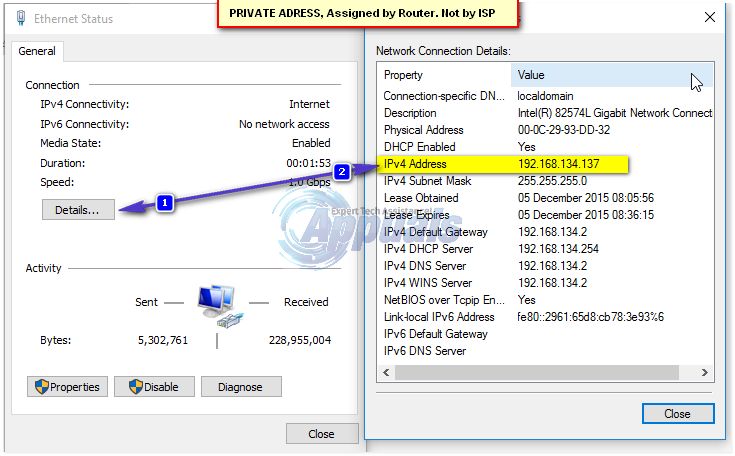Close the Ethernet Status window
The image size is (735, 456).
(x=322, y=434)
